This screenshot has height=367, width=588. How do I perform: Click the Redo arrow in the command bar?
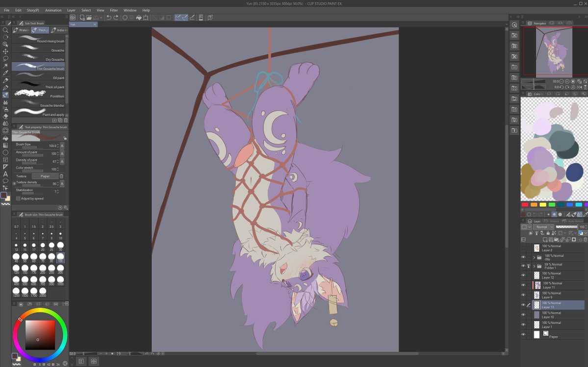point(116,18)
